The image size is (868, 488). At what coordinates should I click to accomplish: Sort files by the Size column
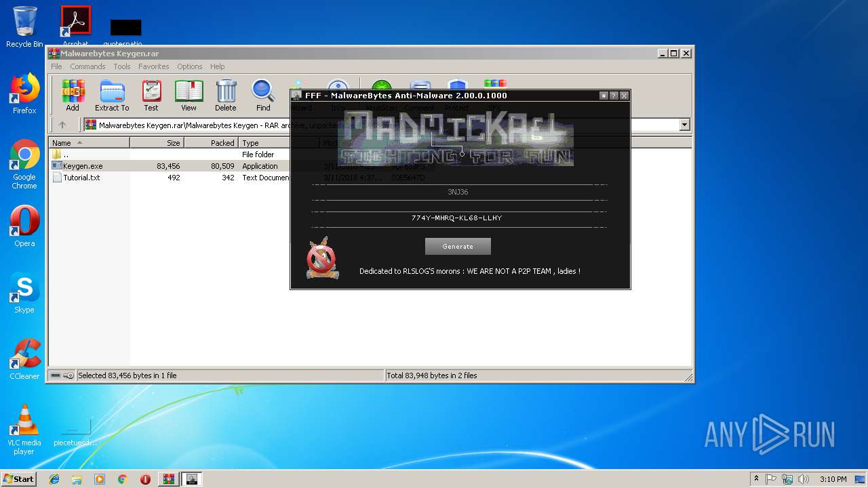pos(157,143)
